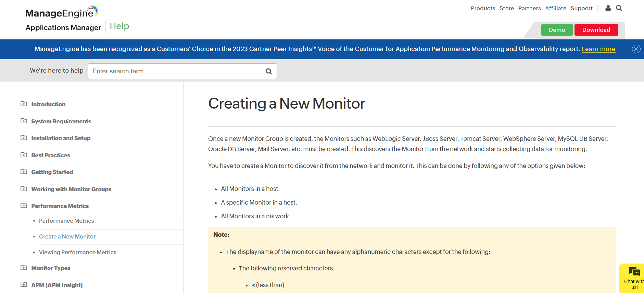
Task: Open the APM (APM Insight) topic
Action: pyautogui.click(x=57, y=285)
